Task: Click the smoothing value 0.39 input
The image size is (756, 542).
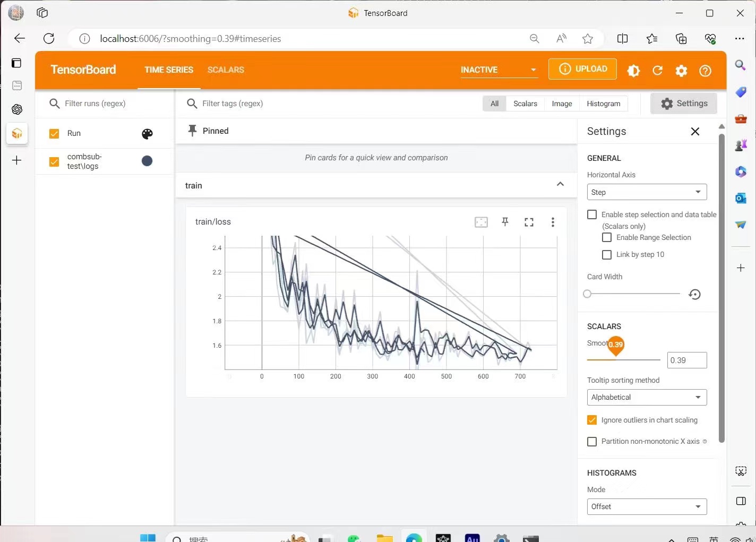Action: point(687,360)
